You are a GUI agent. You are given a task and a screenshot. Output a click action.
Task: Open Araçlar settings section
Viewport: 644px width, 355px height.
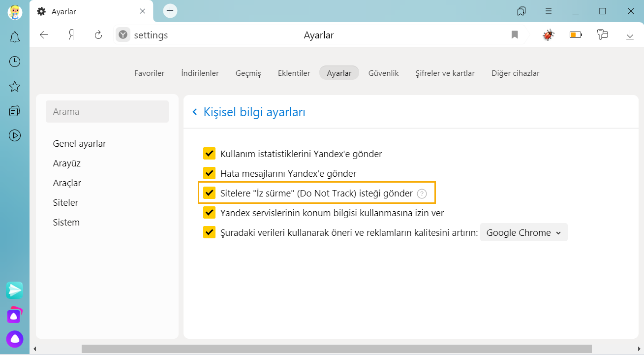pyautogui.click(x=67, y=183)
